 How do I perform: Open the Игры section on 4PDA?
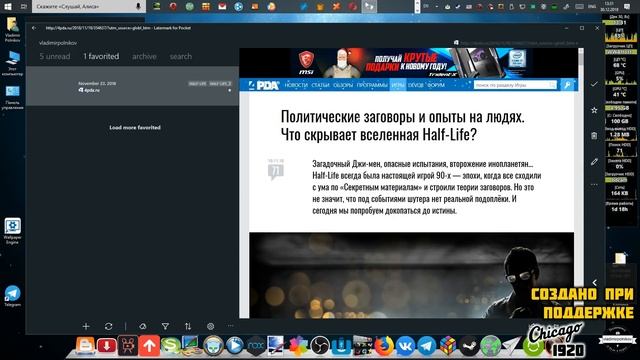398,85
